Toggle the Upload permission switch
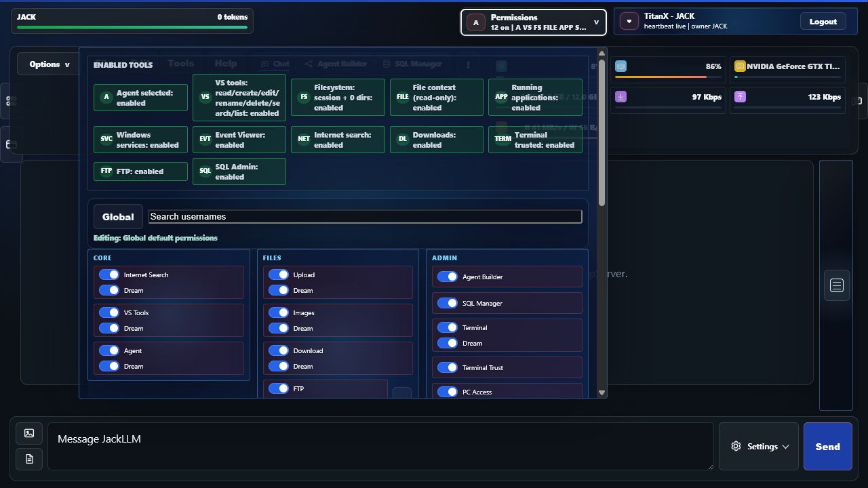 (279, 274)
